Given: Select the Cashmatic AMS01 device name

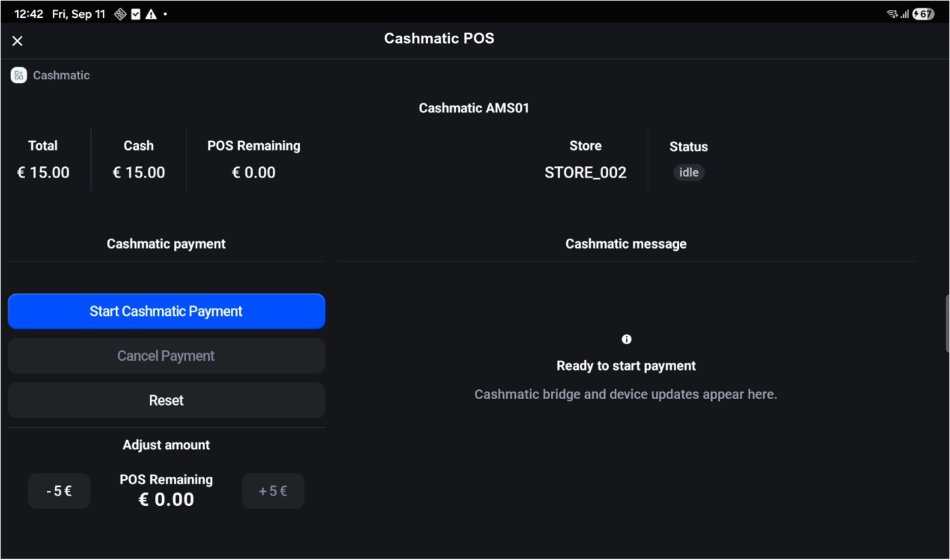Looking at the screenshot, I should [x=474, y=108].
